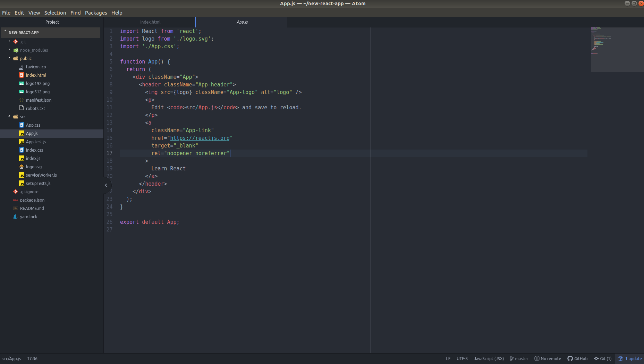Click the git branch icon beside master

(x=512, y=358)
